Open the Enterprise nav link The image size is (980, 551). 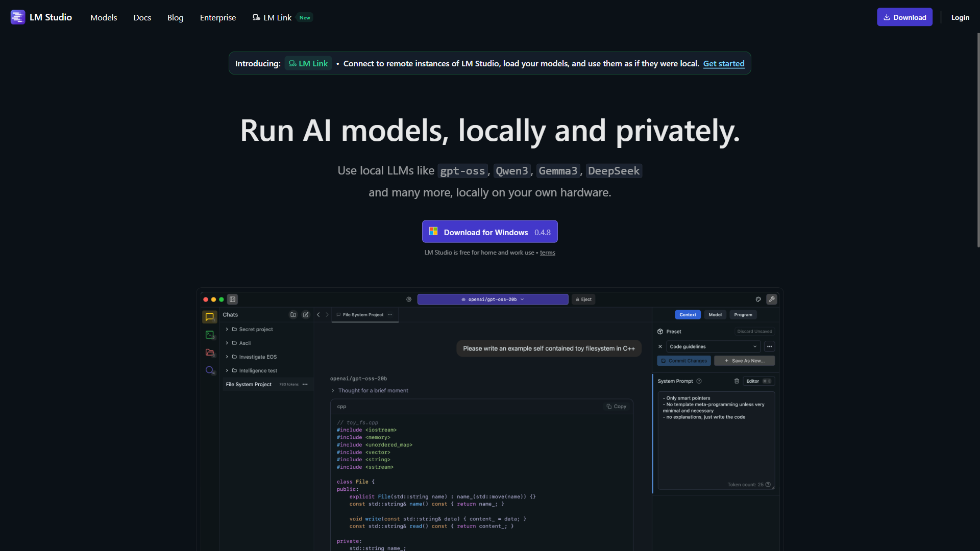click(x=218, y=17)
